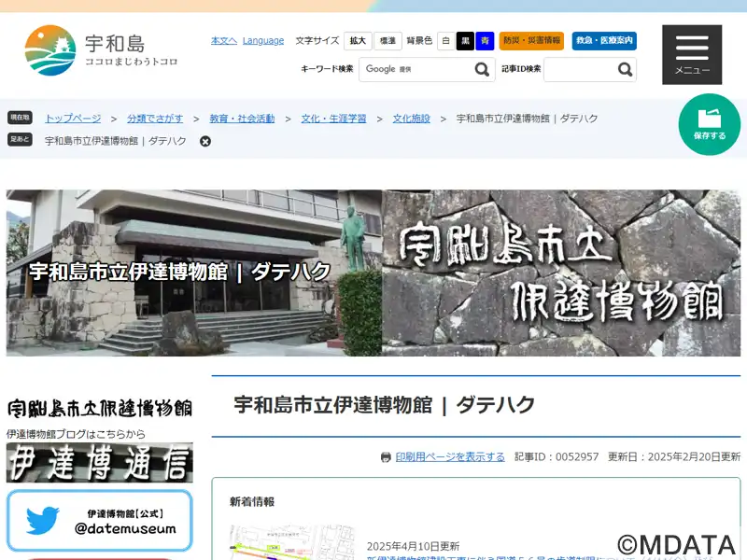The image size is (747, 560).
Task: Open 防災・災害情報 orange button
Action: [531, 41]
